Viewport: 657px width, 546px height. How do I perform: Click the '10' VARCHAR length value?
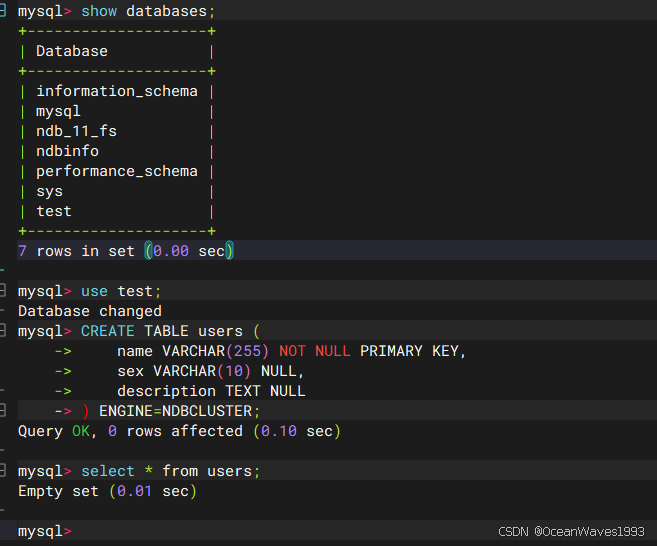tap(234, 371)
